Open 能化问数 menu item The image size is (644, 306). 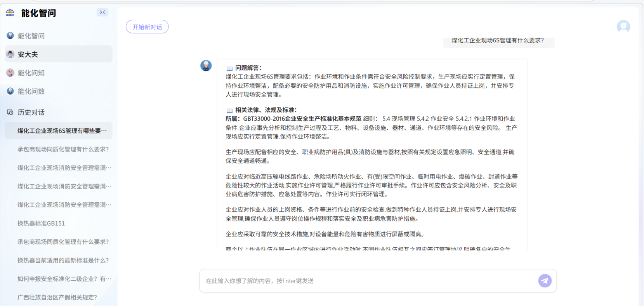31,91
